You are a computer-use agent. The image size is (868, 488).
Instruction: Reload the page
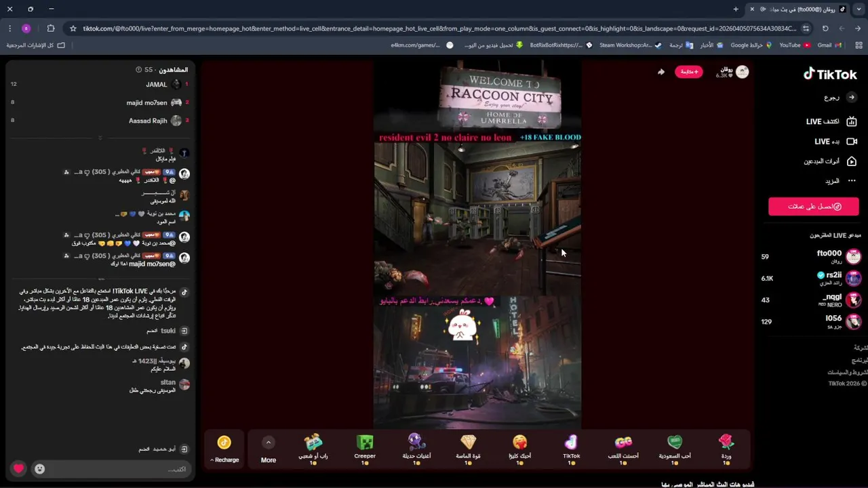pyautogui.click(x=825, y=28)
